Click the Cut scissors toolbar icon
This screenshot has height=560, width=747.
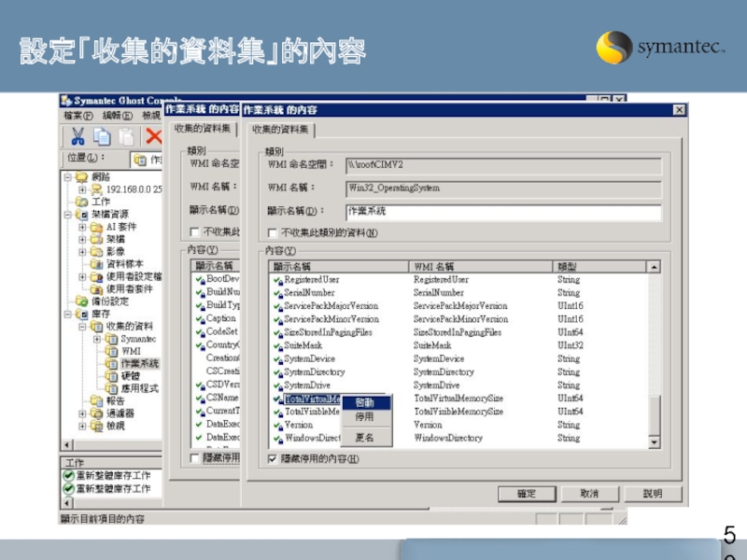(x=78, y=136)
